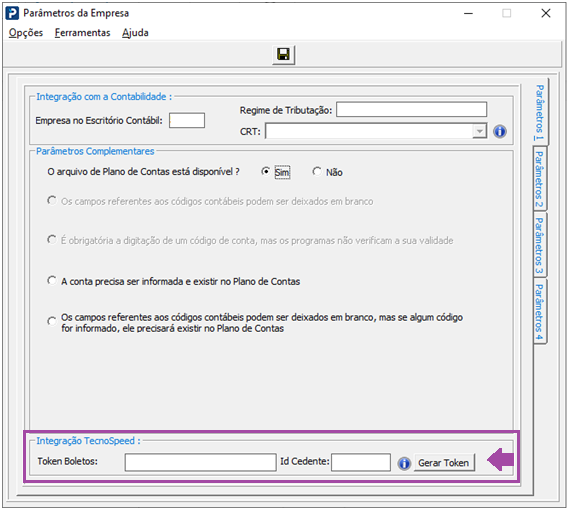Click the info icon next to Gerar Token
571x511 pixels.
[404, 463]
